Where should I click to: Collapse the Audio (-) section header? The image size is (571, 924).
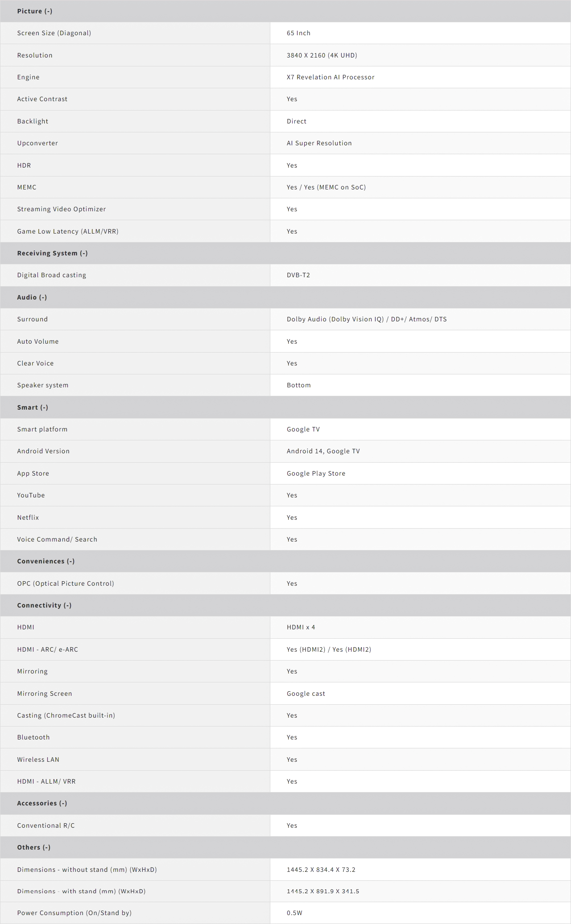tap(32, 297)
